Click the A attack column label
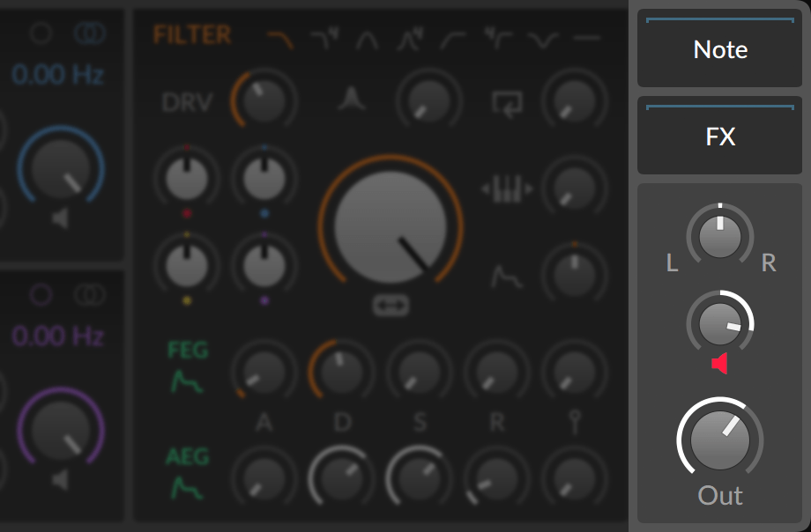 [x=264, y=423]
